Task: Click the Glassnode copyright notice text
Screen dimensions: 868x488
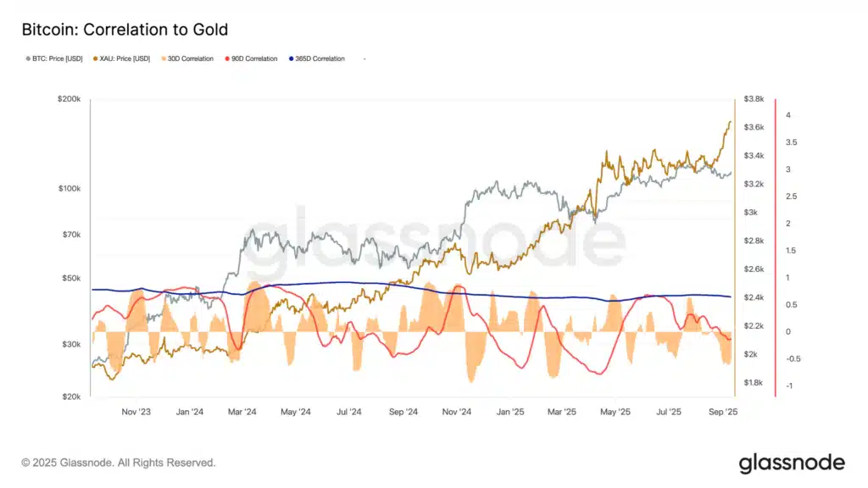Action: pyautogui.click(x=119, y=463)
